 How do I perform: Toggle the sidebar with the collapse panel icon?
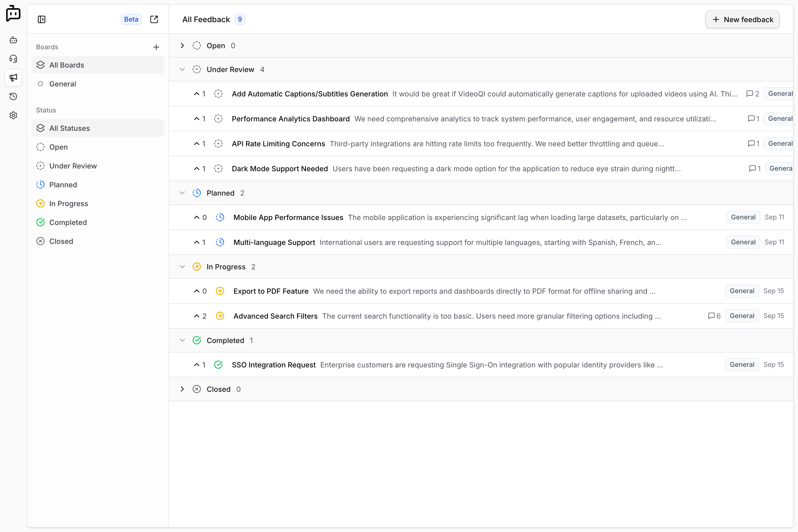42,19
